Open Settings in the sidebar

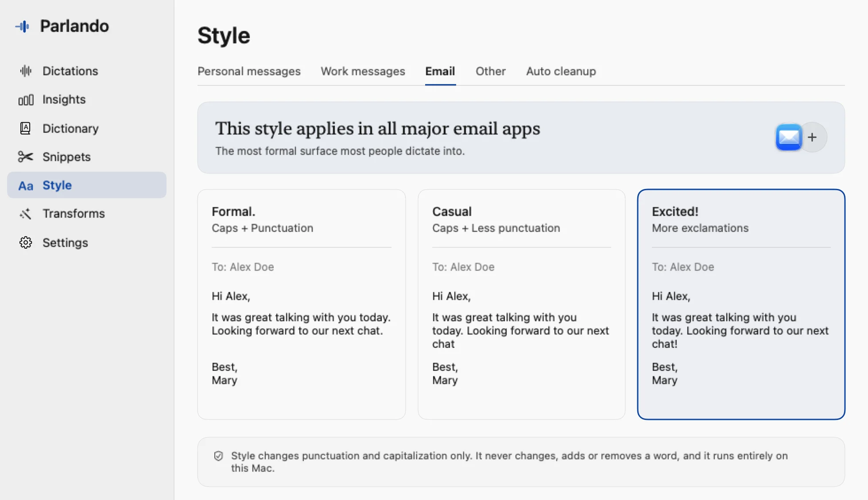pos(87,242)
